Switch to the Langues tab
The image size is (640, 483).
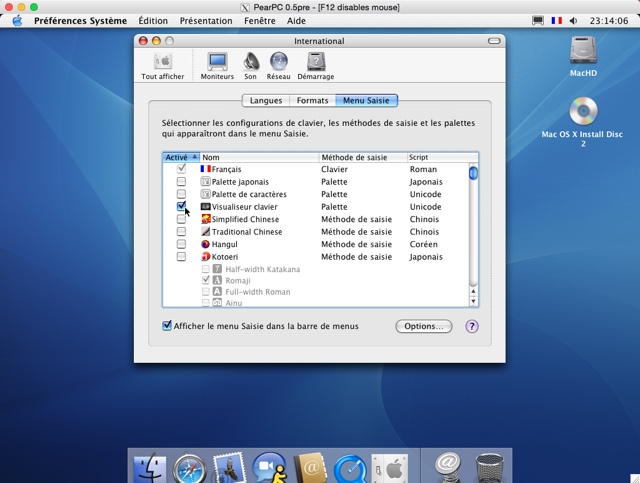pos(266,100)
